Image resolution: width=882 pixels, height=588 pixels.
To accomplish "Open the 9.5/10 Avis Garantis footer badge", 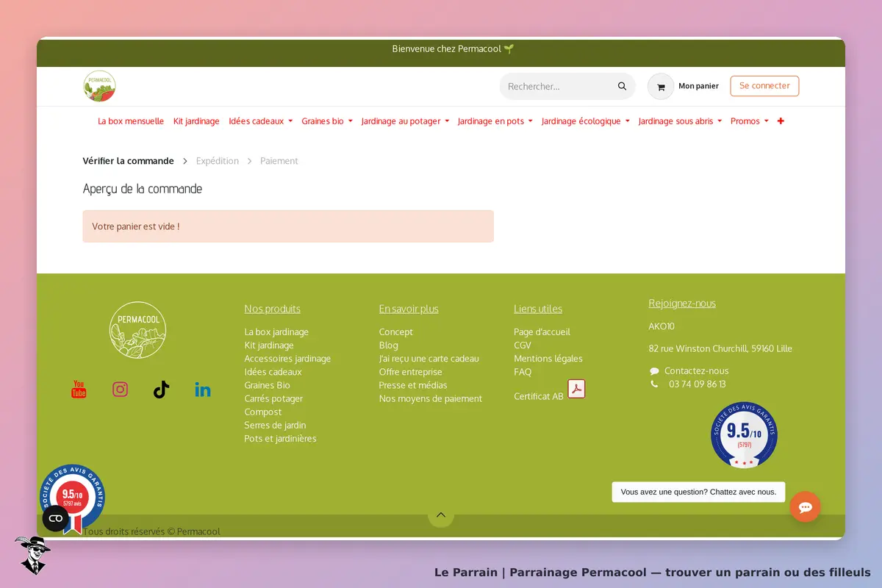I will pyautogui.click(x=744, y=434).
